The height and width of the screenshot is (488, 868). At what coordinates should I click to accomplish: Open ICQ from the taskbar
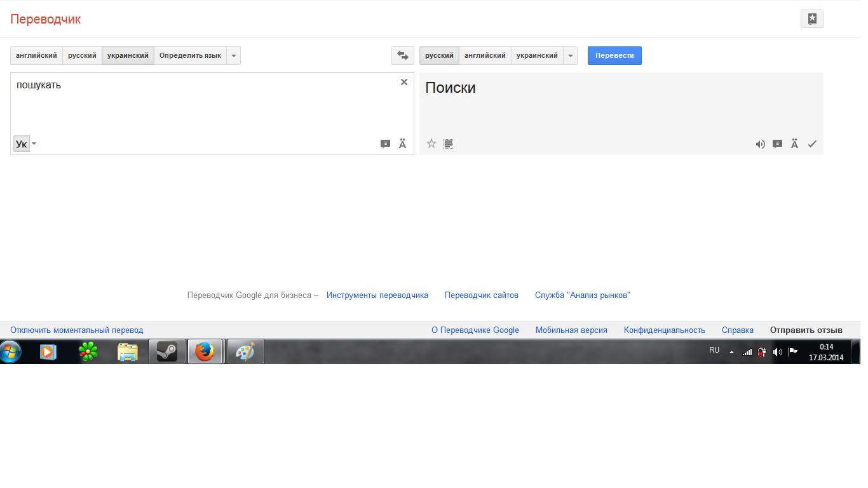click(88, 351)
